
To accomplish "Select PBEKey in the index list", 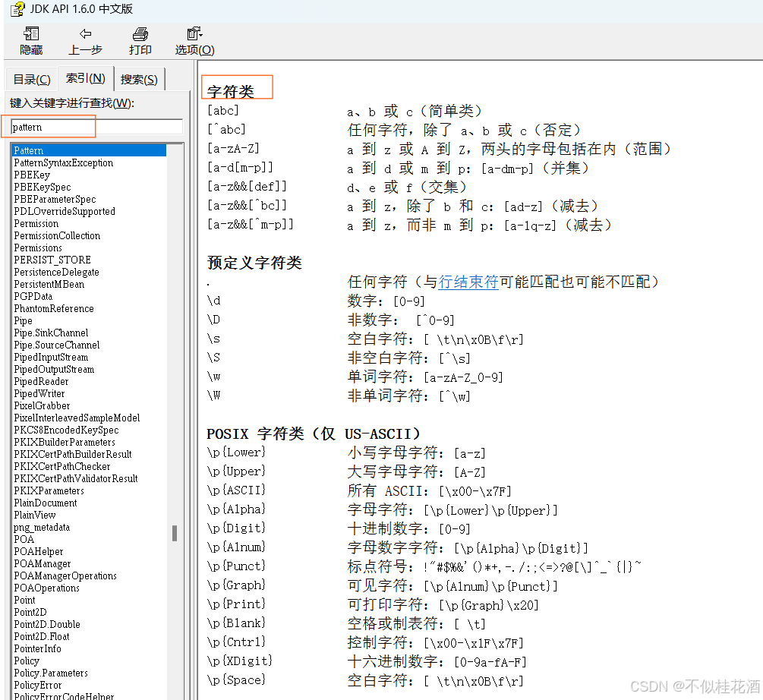I will point(32,175).
